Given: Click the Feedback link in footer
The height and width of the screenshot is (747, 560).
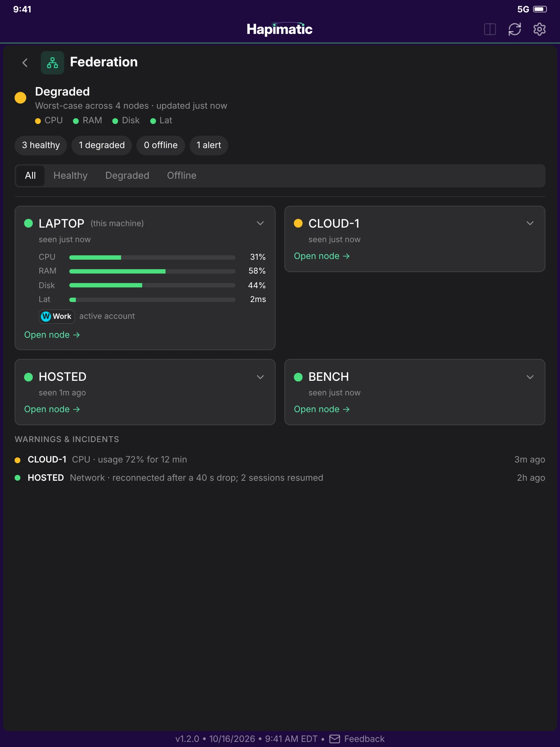Looking at the screenshot, I should tap(357, 739).
